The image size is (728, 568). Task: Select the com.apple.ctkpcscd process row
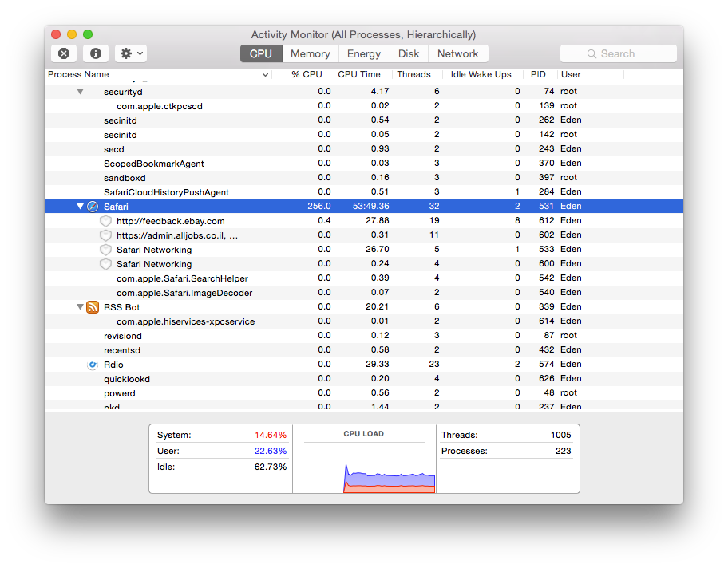[364, 106]
